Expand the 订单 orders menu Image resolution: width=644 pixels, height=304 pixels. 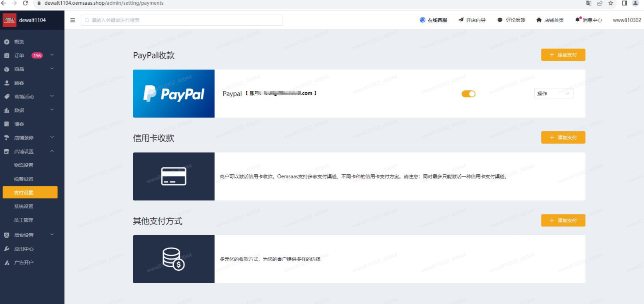pyautogui.click(x=28, y=56)
